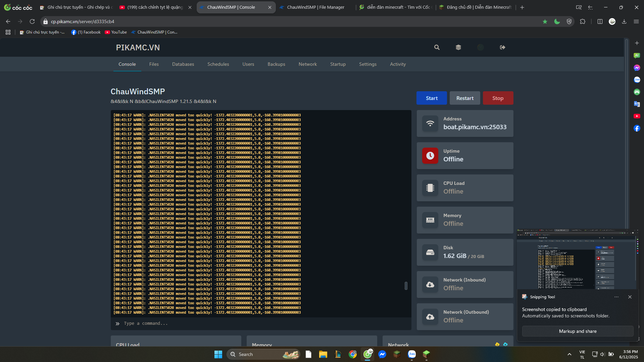This screenshot has width=644, height=362.
Task: Open the Databases tab
Action: coord(183,64)
